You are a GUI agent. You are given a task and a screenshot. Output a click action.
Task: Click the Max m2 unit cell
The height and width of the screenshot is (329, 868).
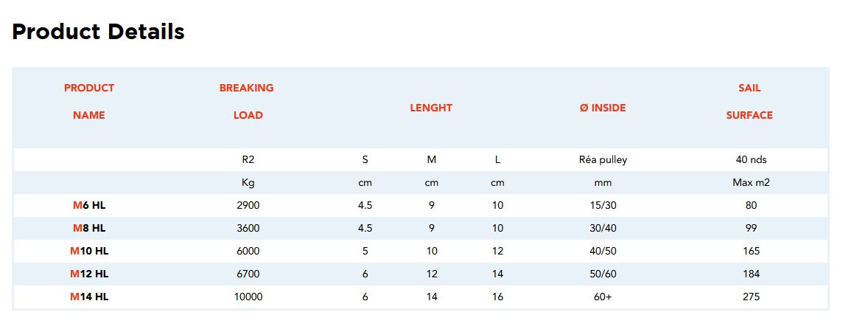pyautogui.click(x=751, y=183)
